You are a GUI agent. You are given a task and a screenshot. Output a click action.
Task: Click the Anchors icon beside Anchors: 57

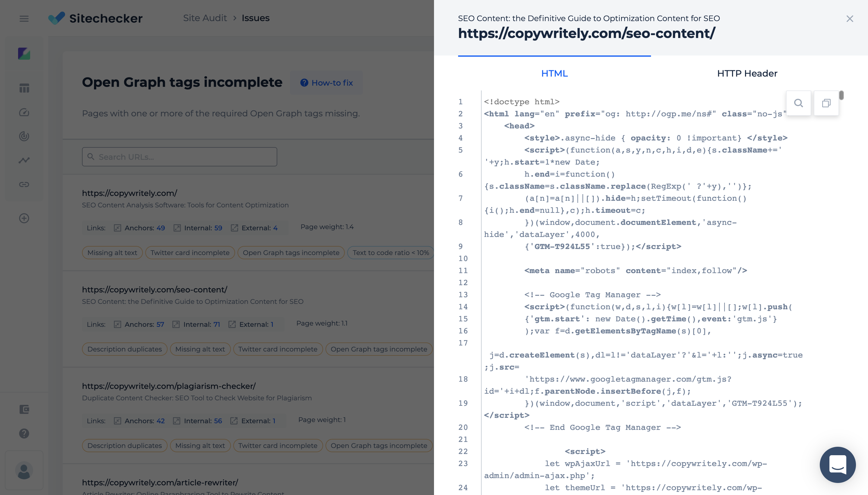click(117, 324)
